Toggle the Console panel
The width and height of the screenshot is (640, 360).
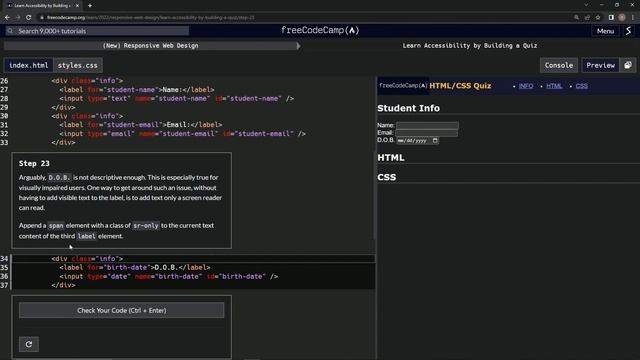pos(558,65)
